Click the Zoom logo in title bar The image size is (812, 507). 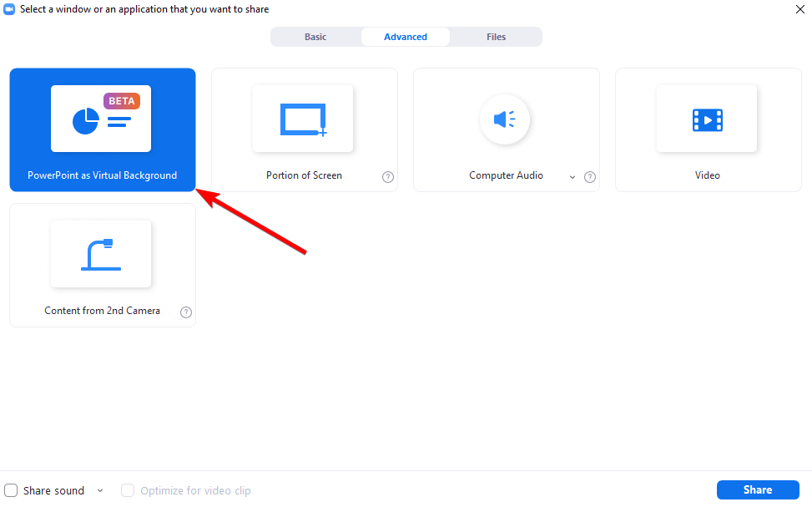click(9, 9)
